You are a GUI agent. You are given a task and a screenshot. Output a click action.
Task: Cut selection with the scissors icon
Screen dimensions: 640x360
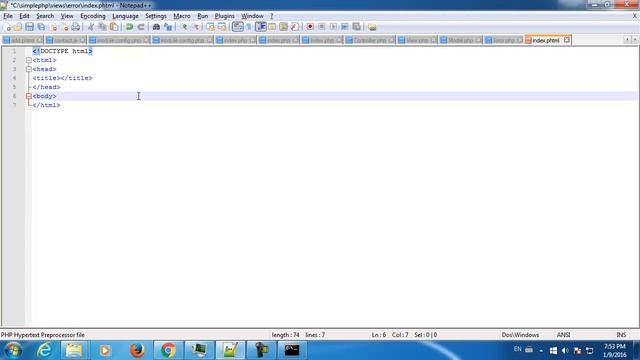91,27
